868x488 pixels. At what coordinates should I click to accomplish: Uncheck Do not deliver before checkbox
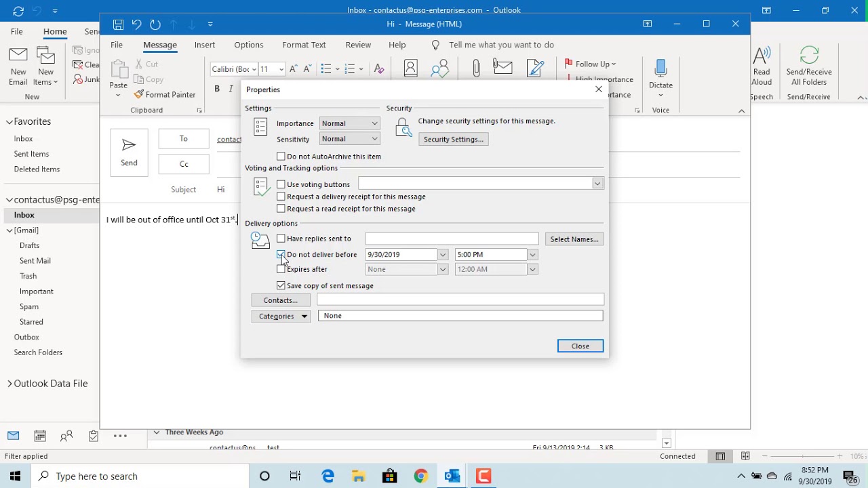(281, 255)
